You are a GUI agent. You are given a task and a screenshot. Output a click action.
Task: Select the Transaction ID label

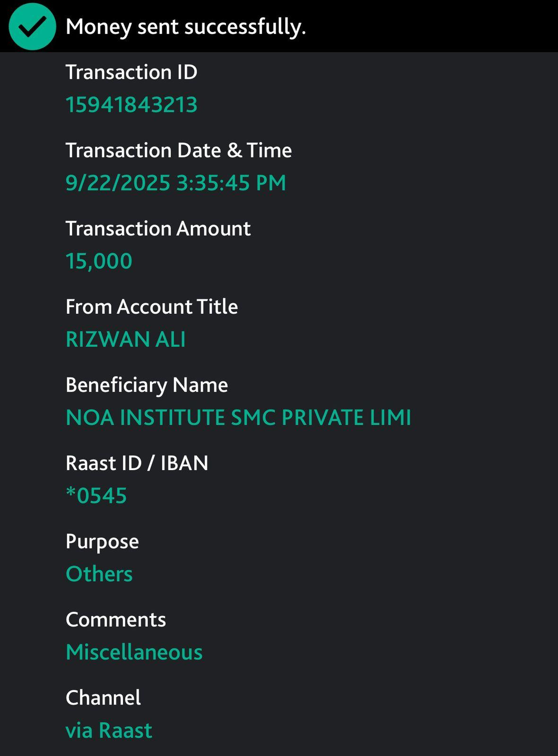(131, 72)
